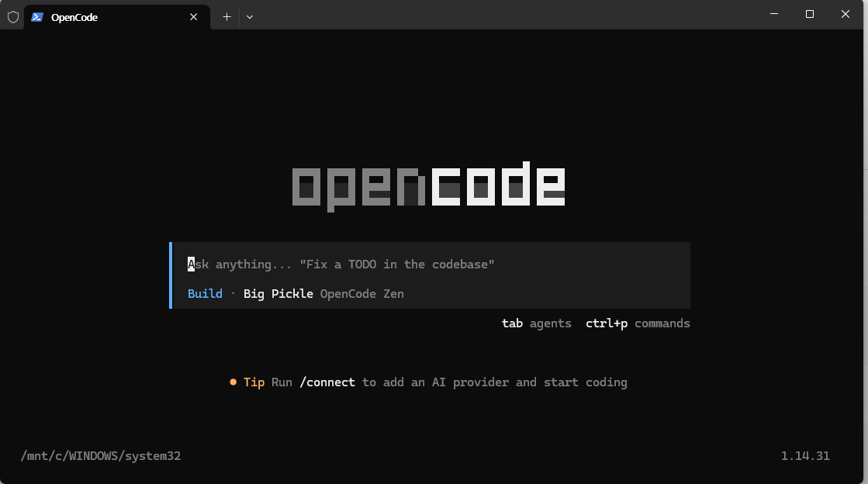Click the PowerShell icon on the OpenCode tab
The height and width of the screenshot is (484, 868).
pos(37,17)
